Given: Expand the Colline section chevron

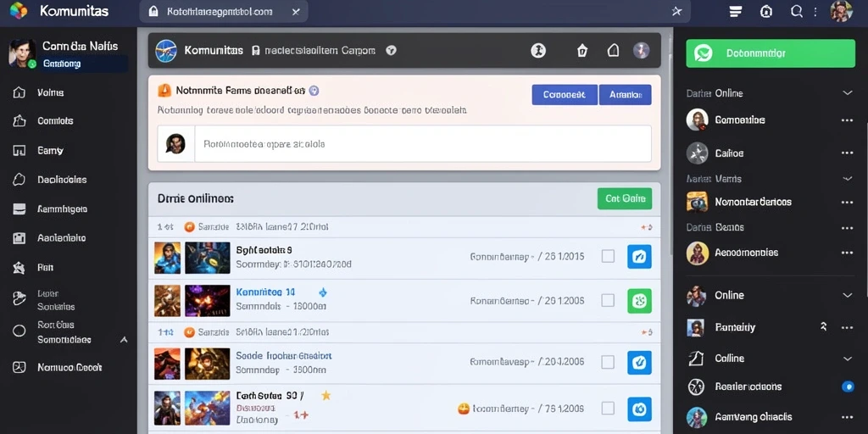Looking at the screenshot, I should click(x=847, y=359).
